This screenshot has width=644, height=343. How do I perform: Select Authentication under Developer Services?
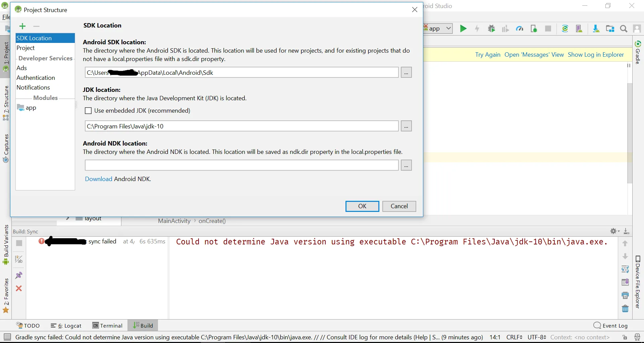click(x=45, y=77)
